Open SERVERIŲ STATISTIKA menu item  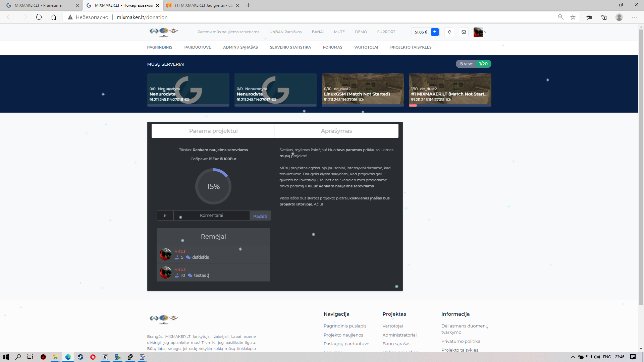[x=290, y=47]
